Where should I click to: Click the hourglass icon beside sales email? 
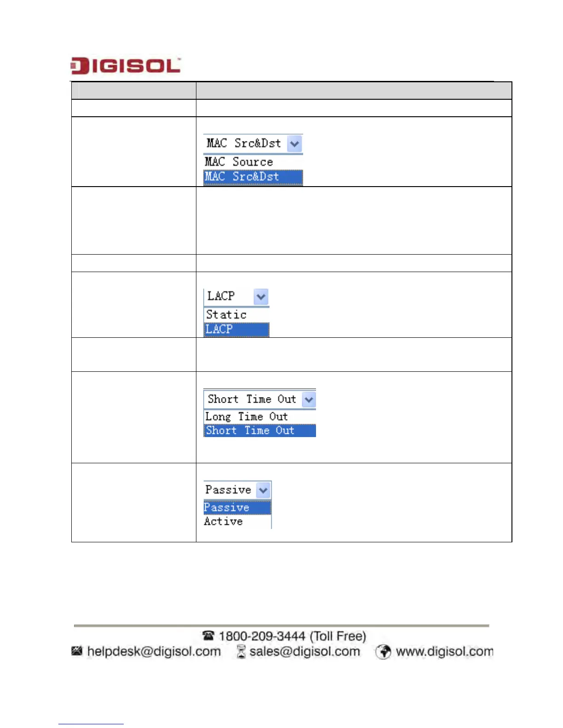pyautogui.click(x=241, y=651)
